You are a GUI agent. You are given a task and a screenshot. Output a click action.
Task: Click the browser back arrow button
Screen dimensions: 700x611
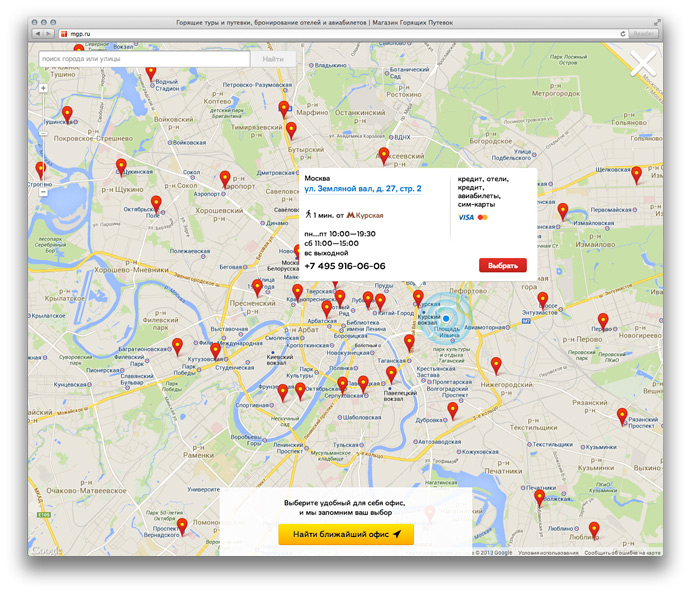tap(38, 33)
